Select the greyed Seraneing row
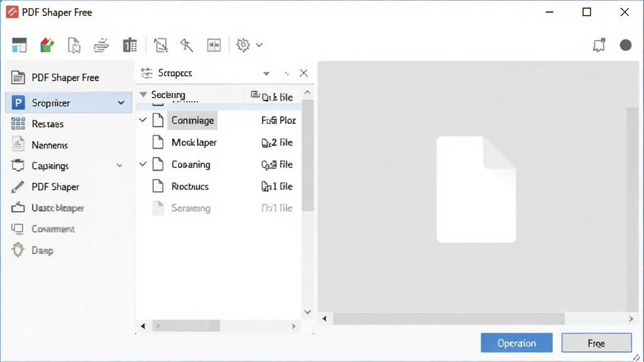The image size is (644, 362). coord(219,208)
